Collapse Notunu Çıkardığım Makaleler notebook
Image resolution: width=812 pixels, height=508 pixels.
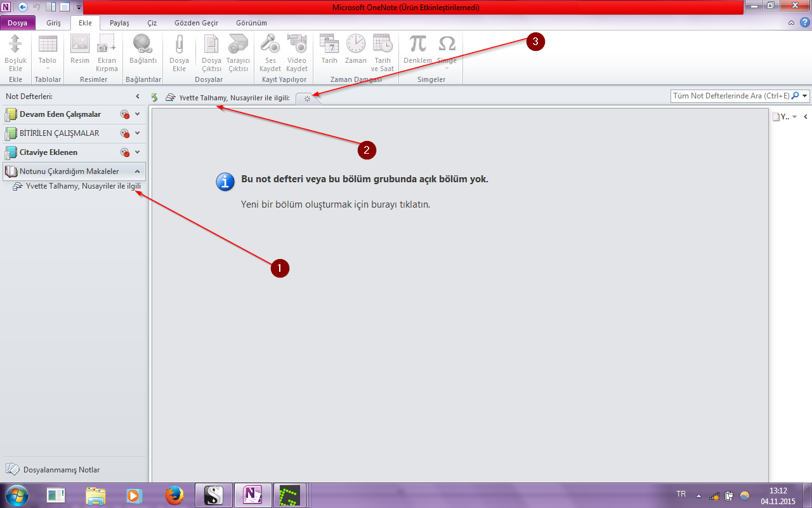pos(138,171)
